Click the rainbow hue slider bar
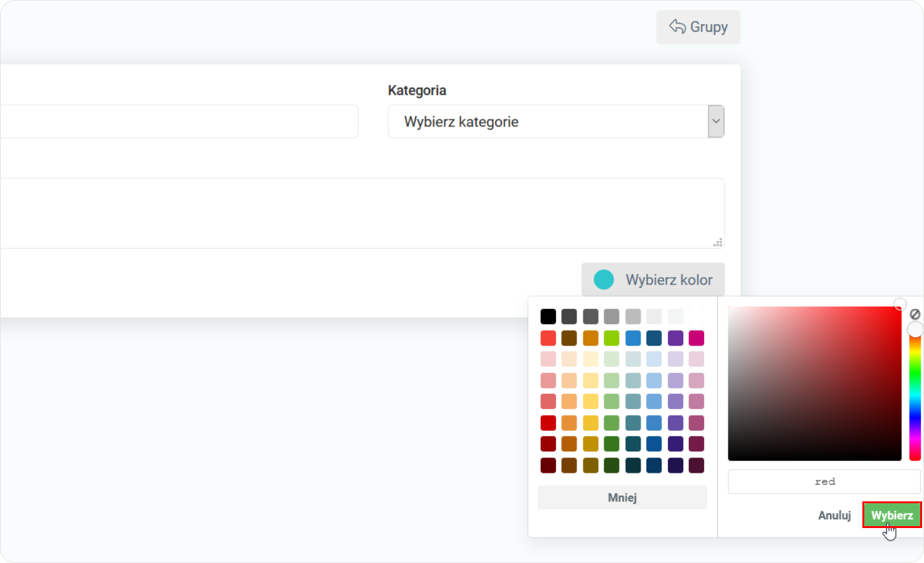Image resolution: width=924 pixels, height=563 pixels. coord(915,394)
